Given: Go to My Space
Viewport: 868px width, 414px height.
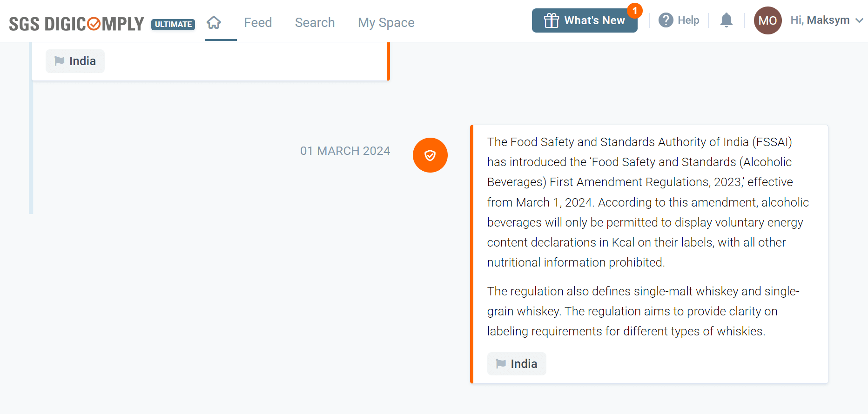Looking at the screenshot, I should [386, 22].
